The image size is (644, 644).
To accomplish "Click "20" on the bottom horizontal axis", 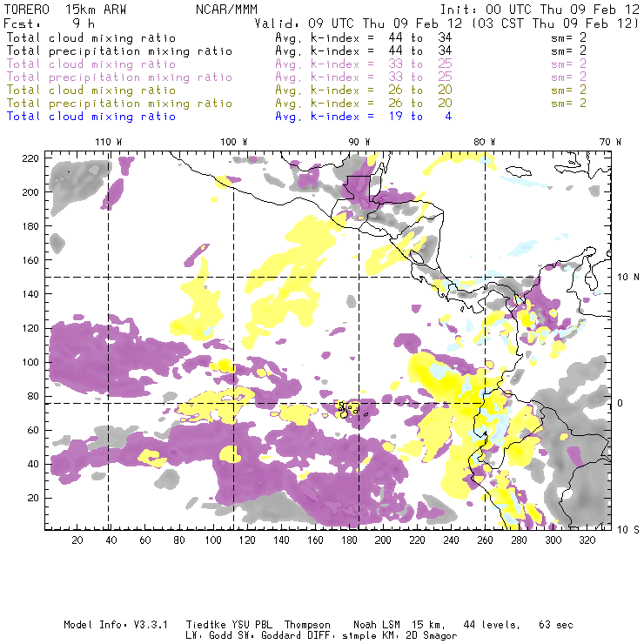I will click(x=77, y=540).
